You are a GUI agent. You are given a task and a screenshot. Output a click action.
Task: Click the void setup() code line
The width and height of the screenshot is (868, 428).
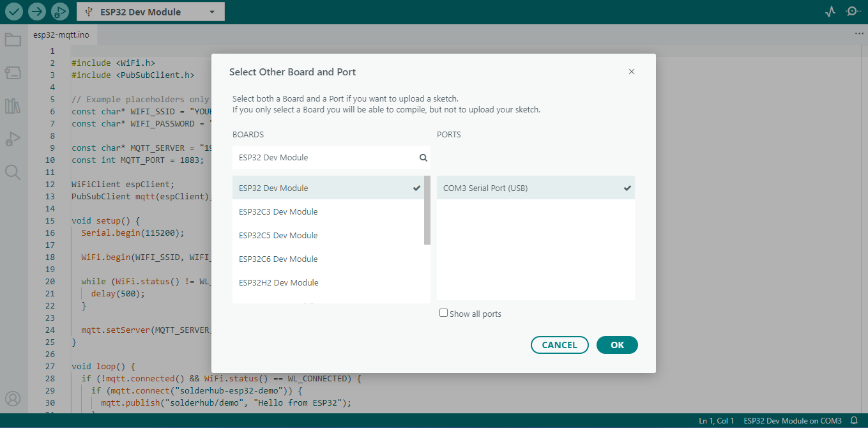click(106, 220)
